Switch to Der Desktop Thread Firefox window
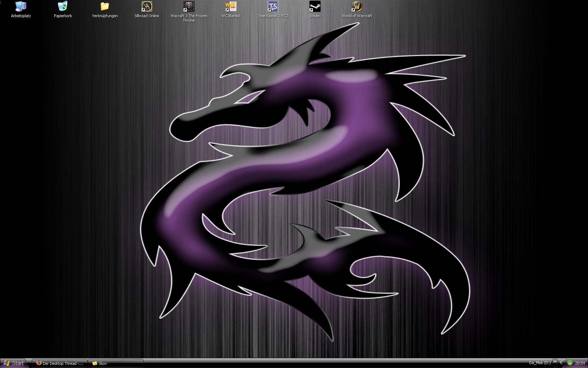 pos(59,363)
